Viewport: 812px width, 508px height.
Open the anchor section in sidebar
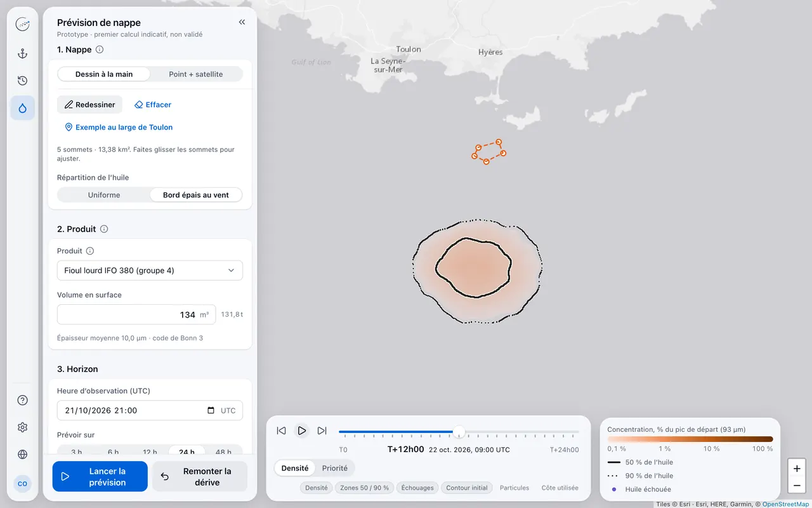[x=22, y=54]
